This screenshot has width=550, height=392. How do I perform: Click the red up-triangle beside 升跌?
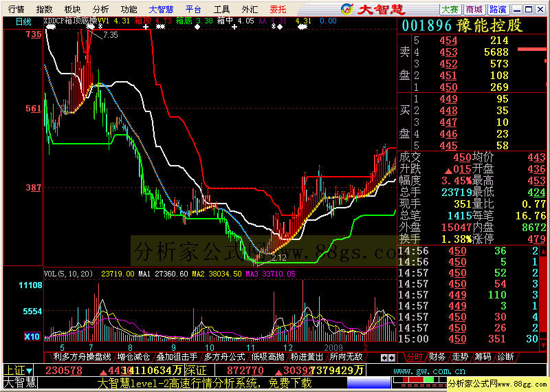[x=448, y=171]
